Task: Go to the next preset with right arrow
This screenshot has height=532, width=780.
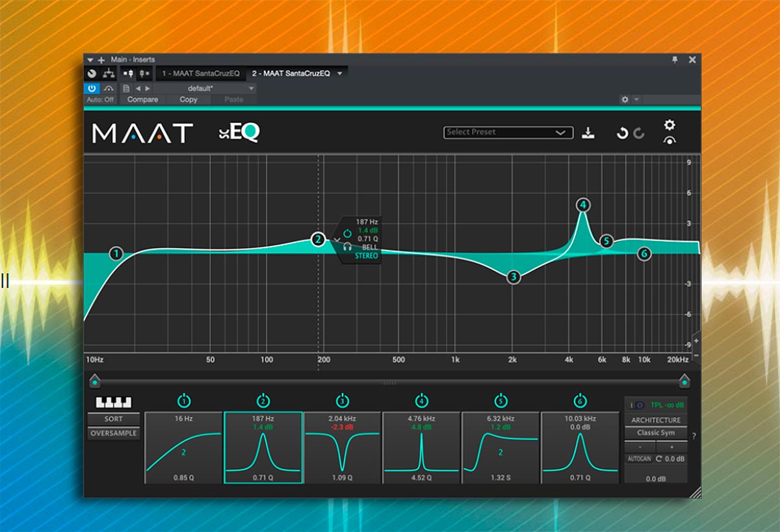Action: (x=148, y=88)
